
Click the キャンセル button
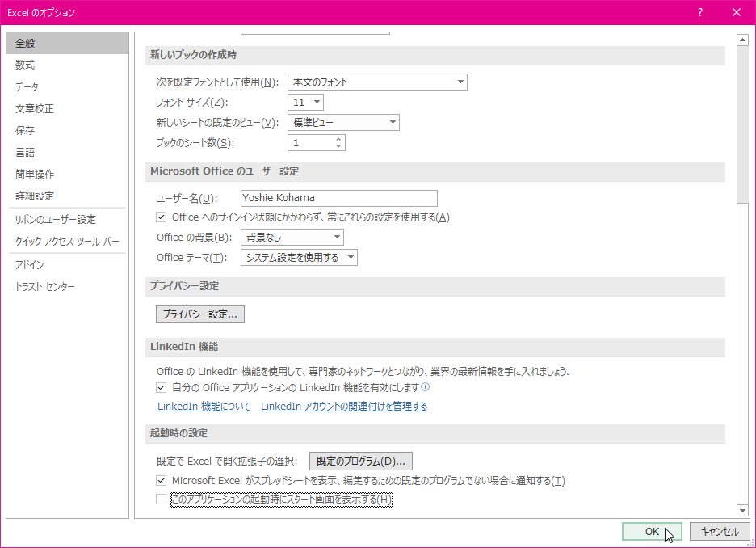(720, 532)
